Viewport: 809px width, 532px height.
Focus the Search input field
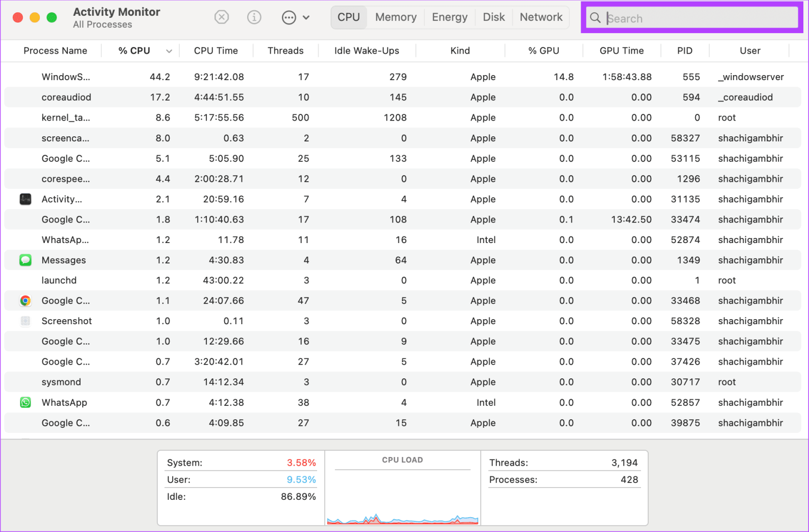coord(700,18)
